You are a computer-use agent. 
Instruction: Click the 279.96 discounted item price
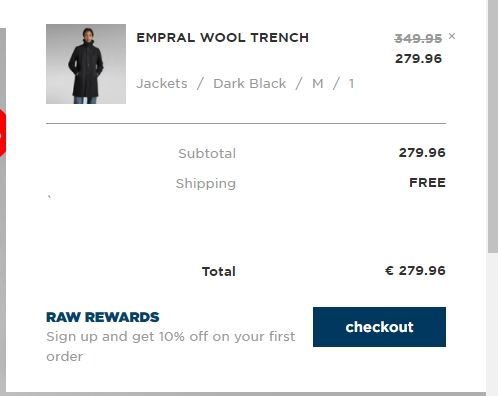point(418,59)
